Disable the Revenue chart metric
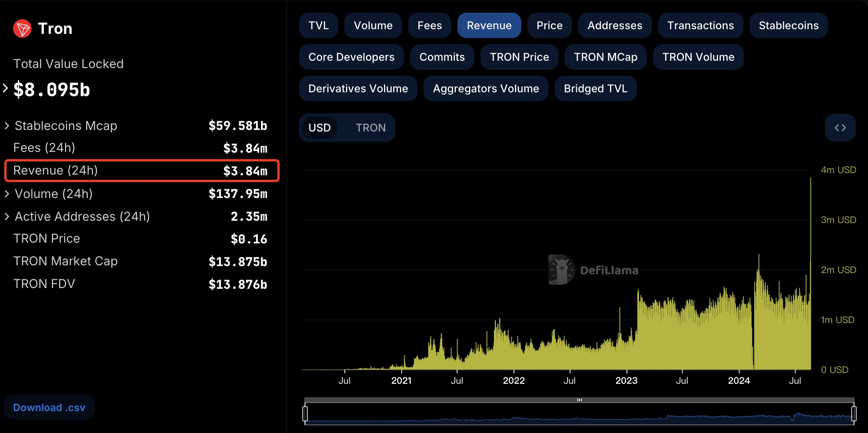The height and width of the screenshot is (433, 868). (x=489, y=25)
